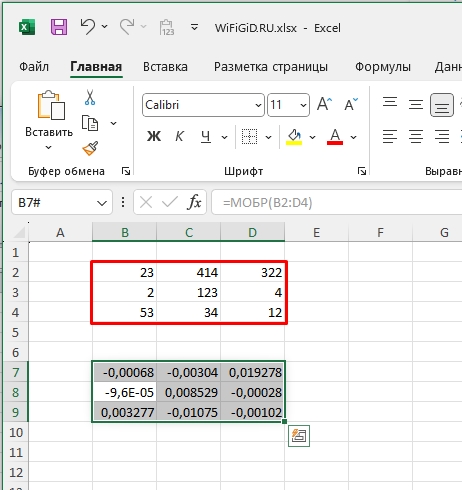Select row 10 header

pyautogui.click(x=15, y=432)
